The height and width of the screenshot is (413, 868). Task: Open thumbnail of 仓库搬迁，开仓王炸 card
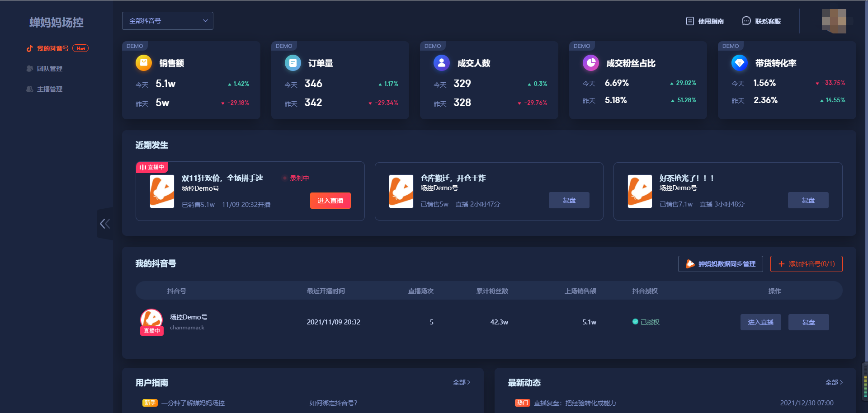point(401,191)
